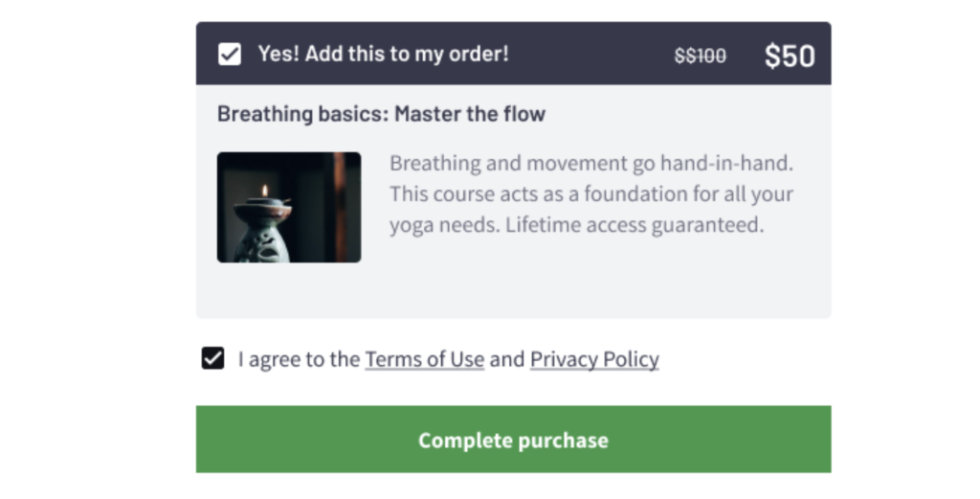The height and width of the screenshot is (499, 980).
Task: Click the white checkmark in the dark header
Action: (230, 54)
